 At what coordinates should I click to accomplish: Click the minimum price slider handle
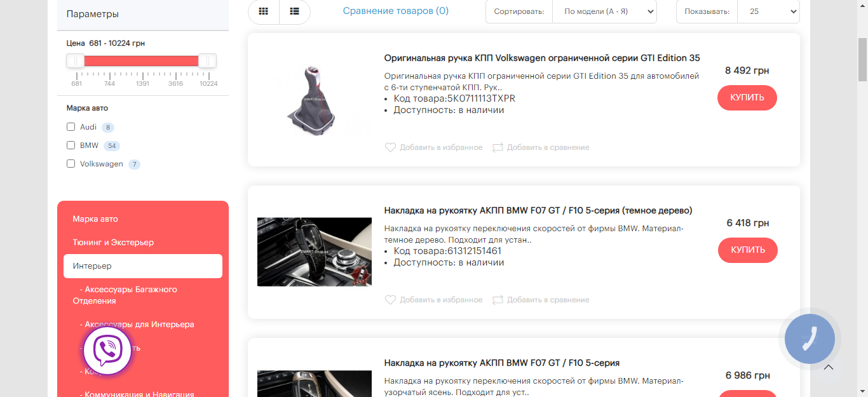coord(76,61)
